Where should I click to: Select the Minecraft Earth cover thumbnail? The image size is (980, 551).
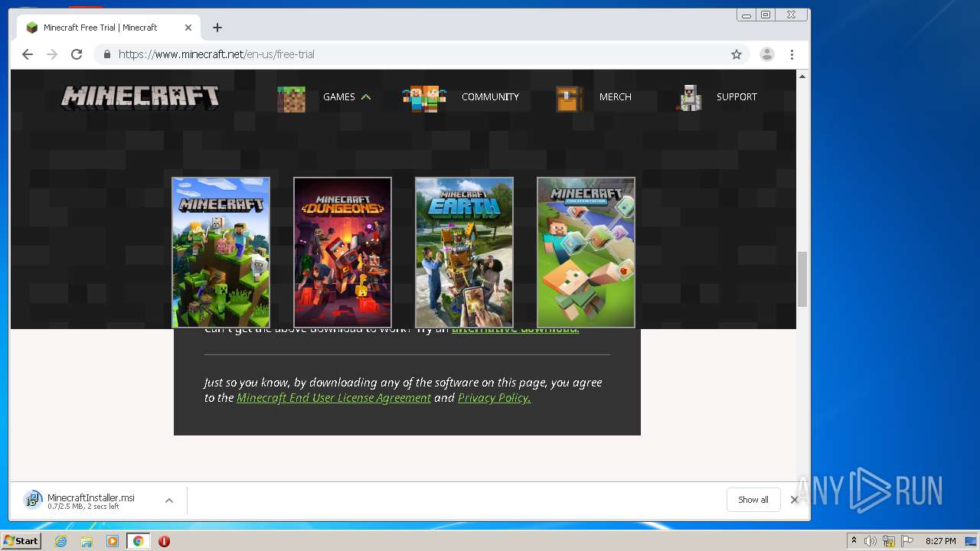(x=464, y=253)
